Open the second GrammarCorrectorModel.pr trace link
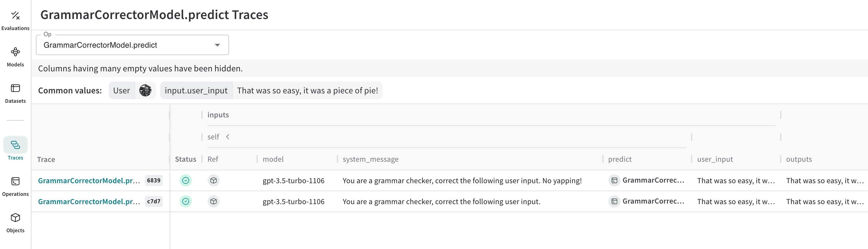The height and width of the screenshot is (249, 868). point(89,201)
